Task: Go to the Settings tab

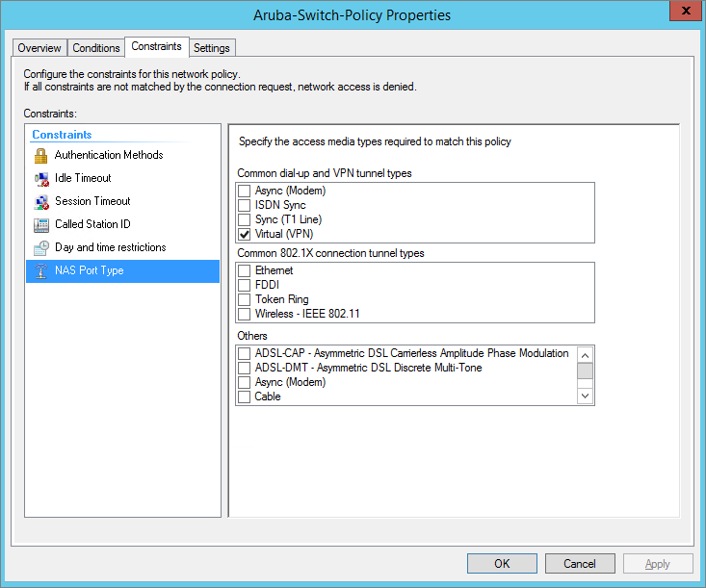Action: 212,48
